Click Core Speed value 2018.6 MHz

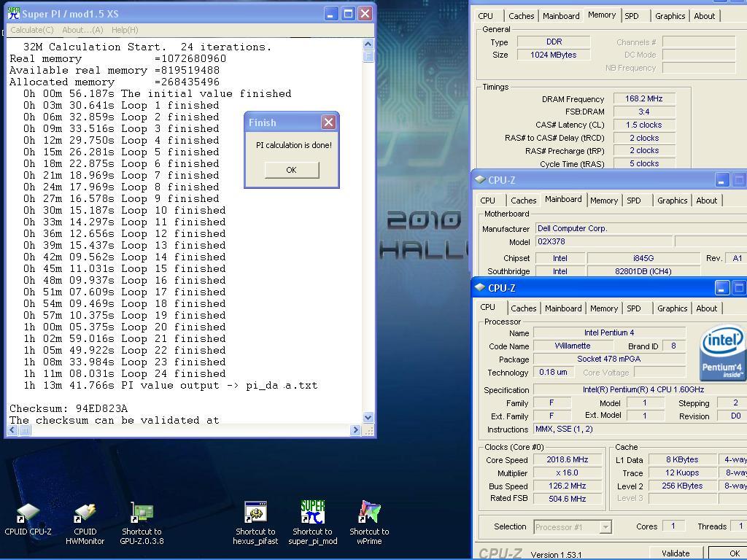[568, 459]
